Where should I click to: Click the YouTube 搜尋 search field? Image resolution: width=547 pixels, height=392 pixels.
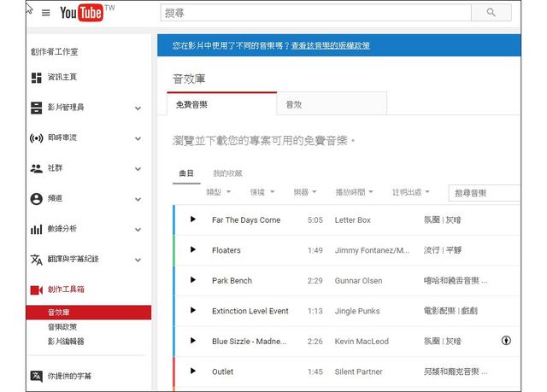click(315, 13)
